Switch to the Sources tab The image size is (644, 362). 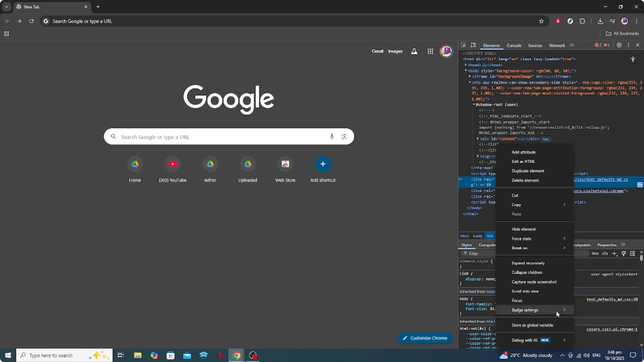(535, 45)
